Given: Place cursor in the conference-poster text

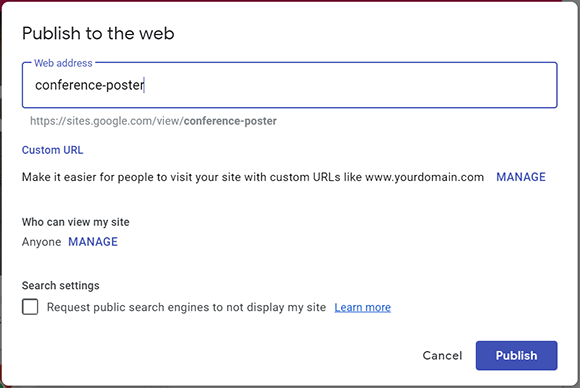Looking at the screenshot, I should pos(90,85).
